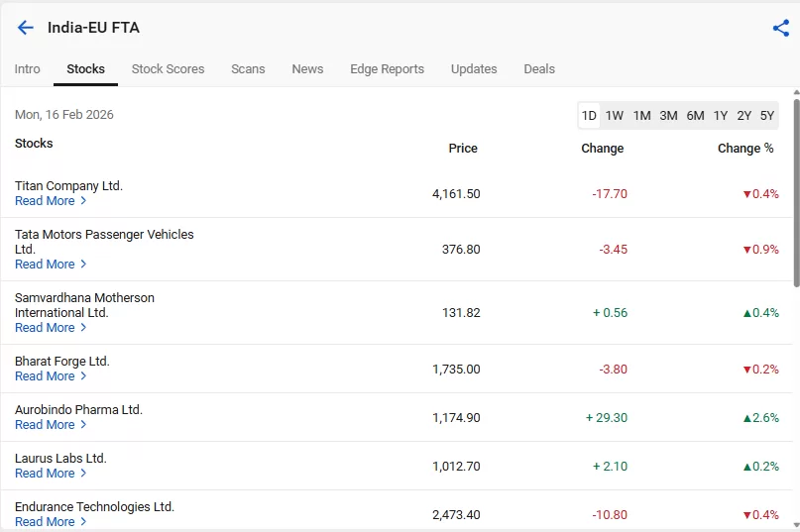Click the Change column header
This screenshot has width=800, height=532.
tap(602, 149)
